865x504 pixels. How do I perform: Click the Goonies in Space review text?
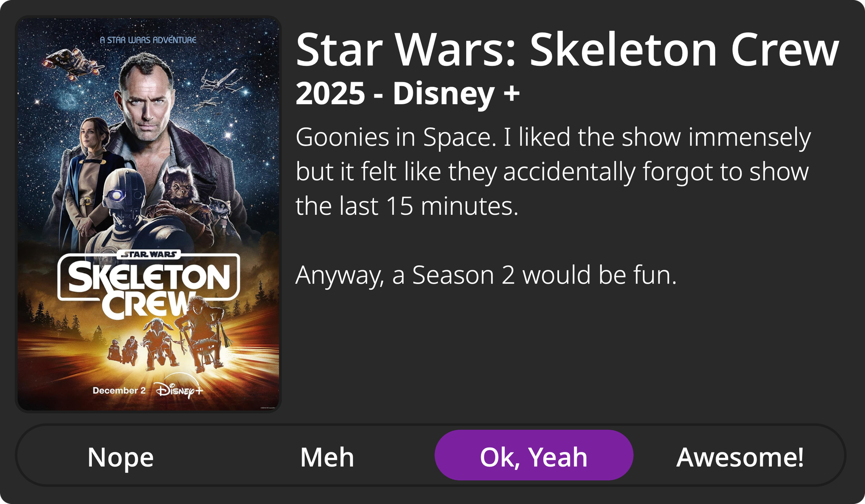pos(553,172)
